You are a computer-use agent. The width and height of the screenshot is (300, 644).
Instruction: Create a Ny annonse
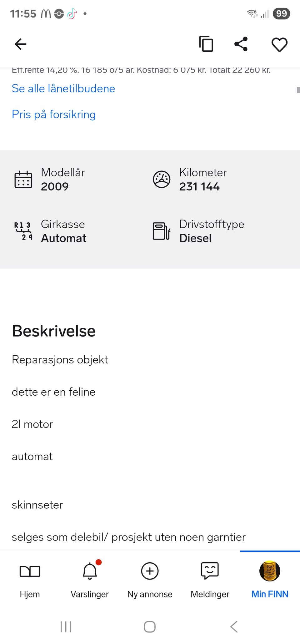point(150,579)
